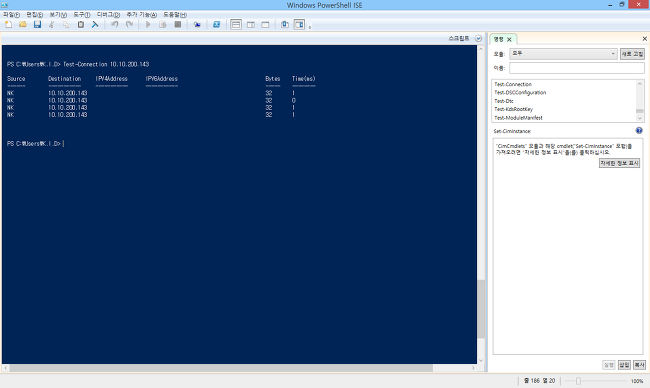The width and height of the screenshot is (650, 388).
Task: Click the Stop Operation square icon
Action: [178, 24]
